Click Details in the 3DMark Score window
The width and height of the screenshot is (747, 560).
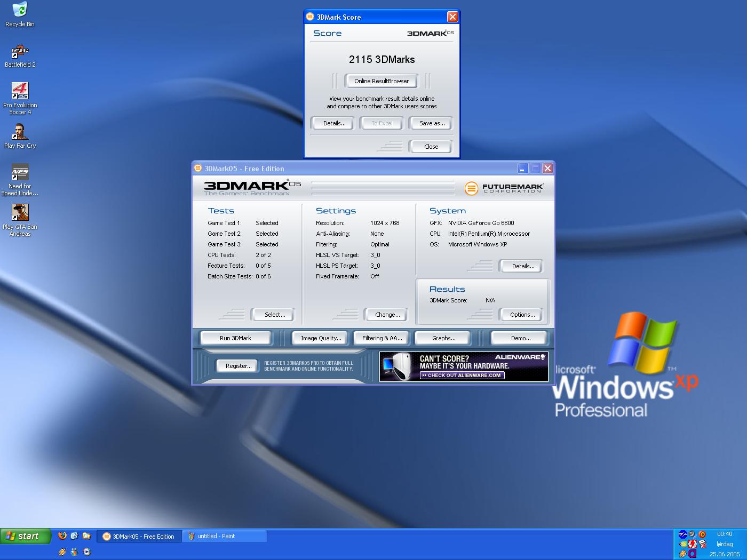coord(334,123)
